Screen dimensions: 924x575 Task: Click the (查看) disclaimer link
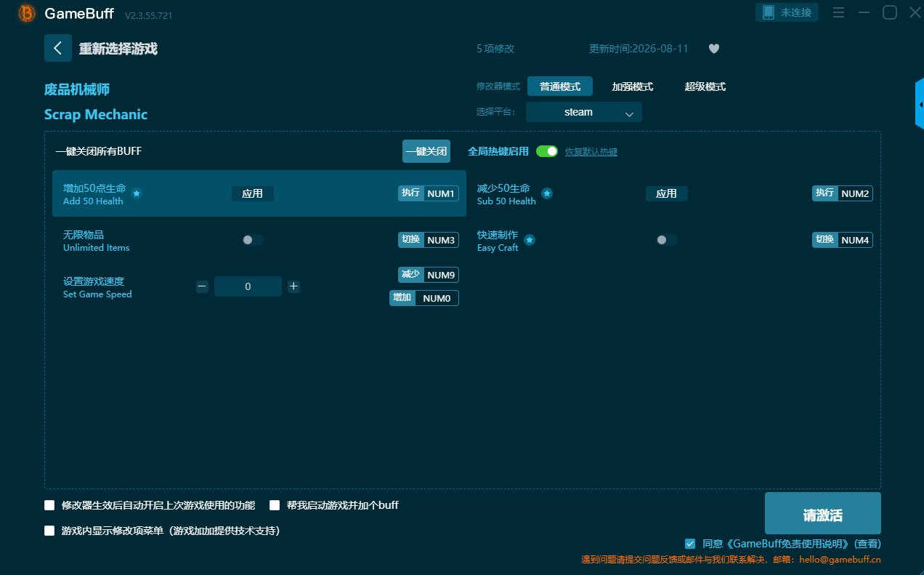click(867, 544)
